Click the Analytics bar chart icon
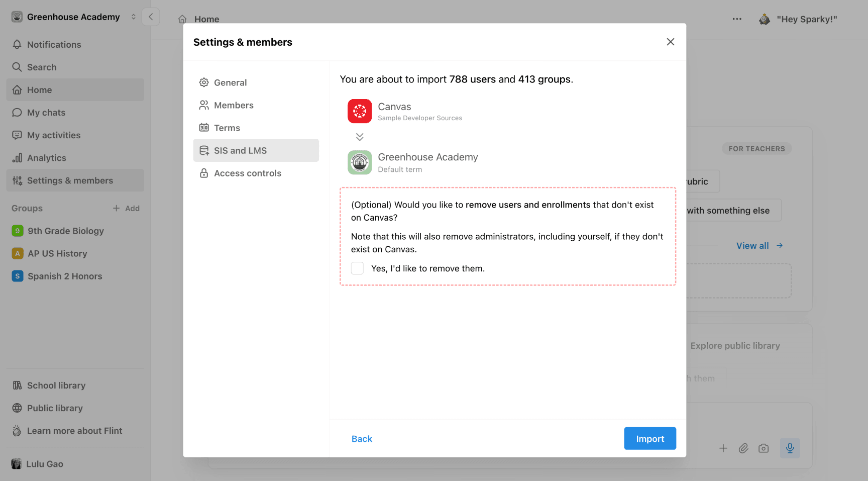Viewport: 868px width, 481px height. (17, 157)
